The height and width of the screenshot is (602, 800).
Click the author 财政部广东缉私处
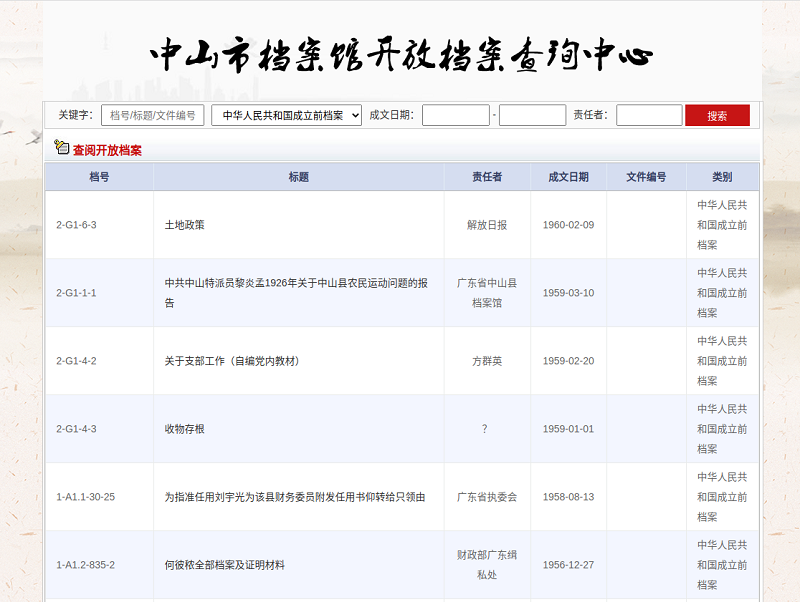coord(487,565)
